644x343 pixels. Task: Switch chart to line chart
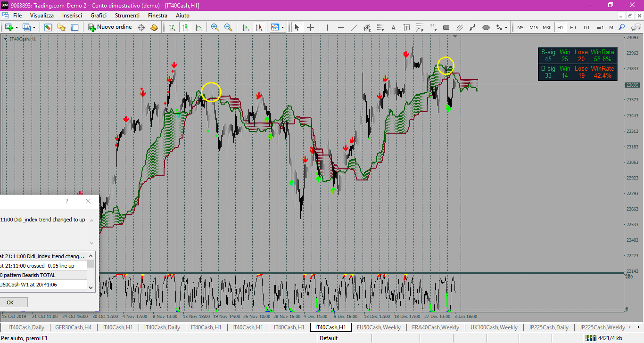pyautogui.click(x=199, y=27)
